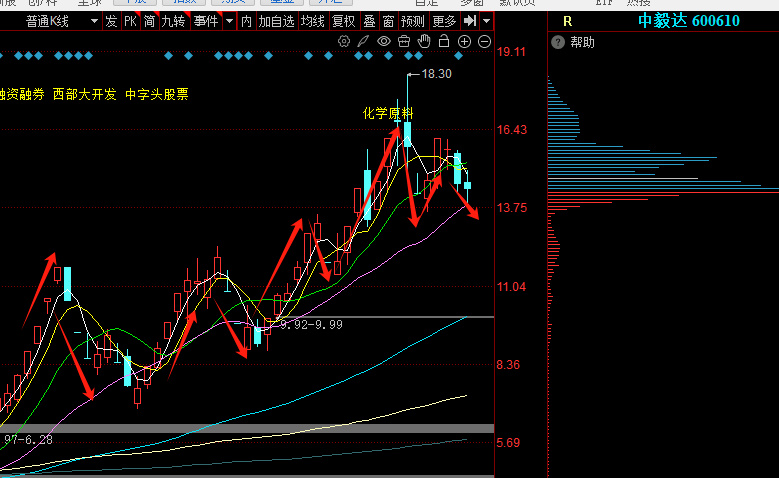The image size is (779, 478).
Task: Click the 融资融券 concept tag
Action: click(21, 94)
